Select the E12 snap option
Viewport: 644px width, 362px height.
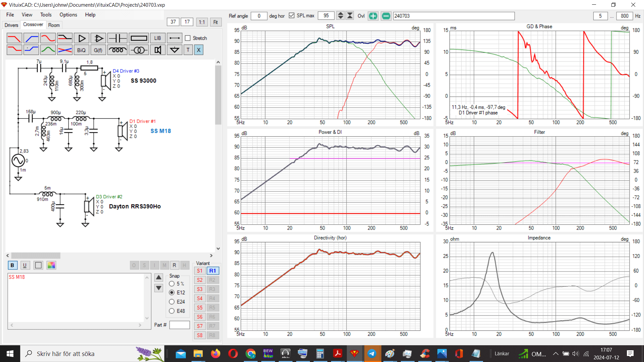click(x=172, y=293)
